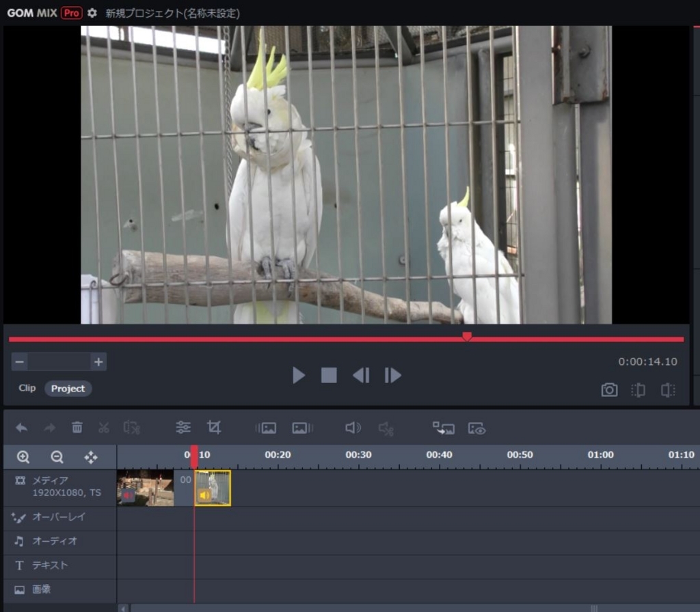
Task: Select the first video clip thumbnail
Action: [145, 488]
